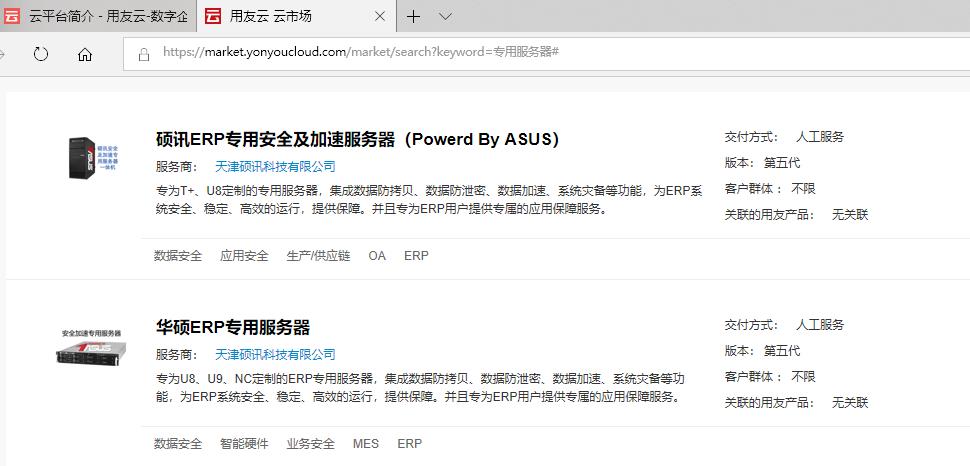Open 天津硕讯科技有限公司 link in 华硕ERP listing
Viewport: 970px width, 466px height.
coord(275,355)
